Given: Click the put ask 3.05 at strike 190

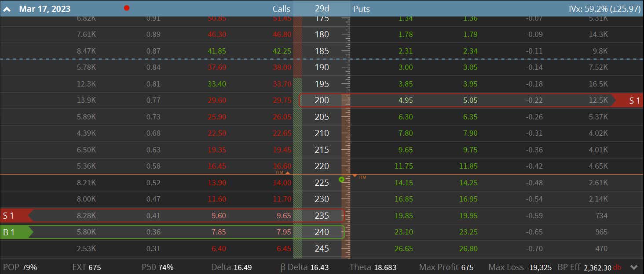Looking at the screenshot, I should click(470, 67).
